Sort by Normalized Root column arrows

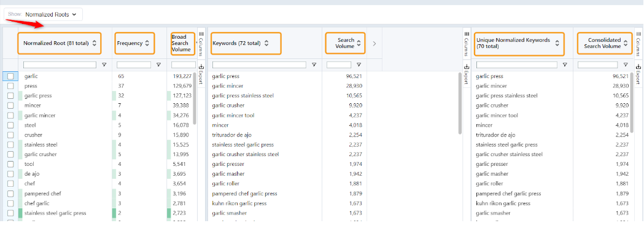tap(95, 43)
